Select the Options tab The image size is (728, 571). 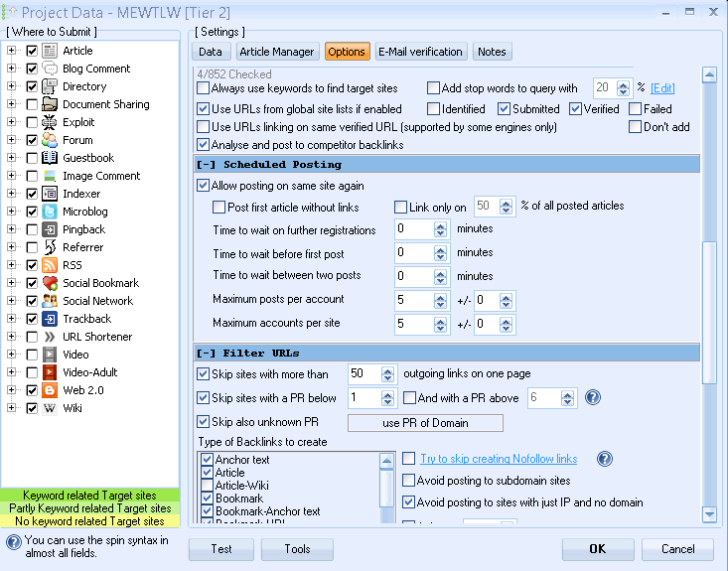click(x=347, y=52)
